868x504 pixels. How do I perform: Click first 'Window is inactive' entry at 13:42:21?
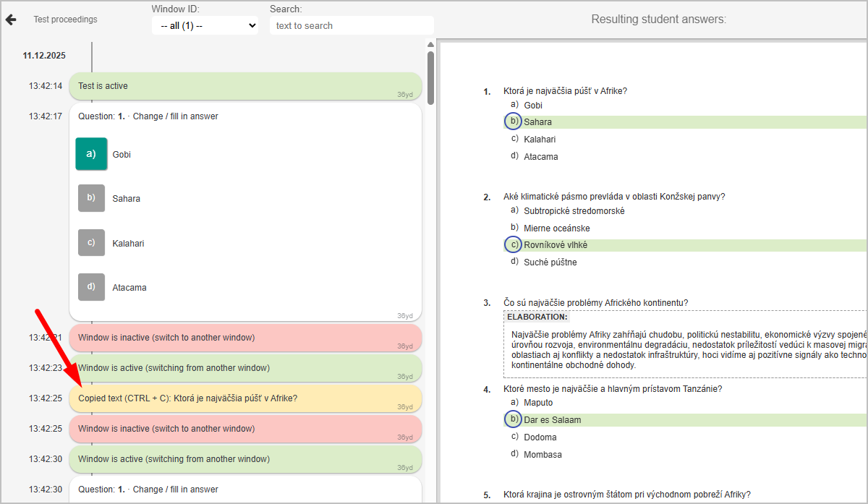245,338
